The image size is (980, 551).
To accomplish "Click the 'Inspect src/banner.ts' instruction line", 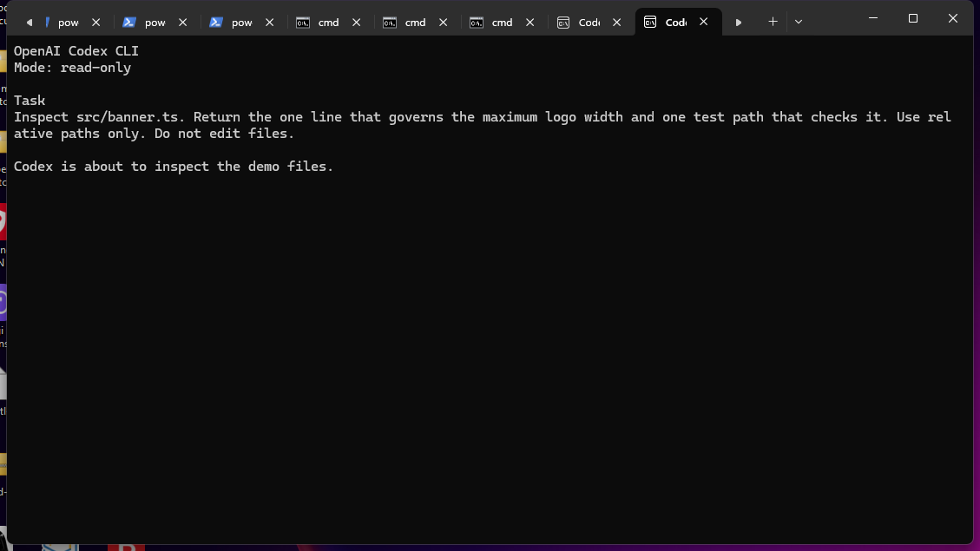I will tap(483, 117).
